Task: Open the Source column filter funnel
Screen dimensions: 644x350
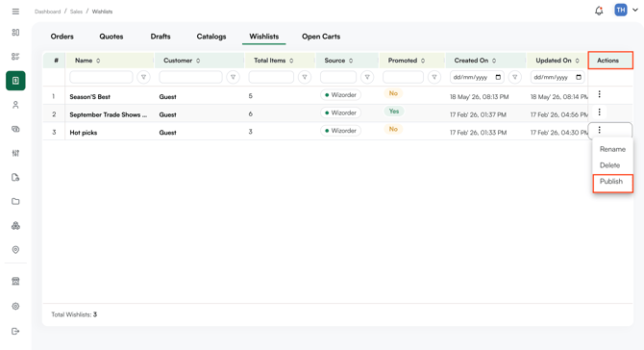Action: (367, 77)
